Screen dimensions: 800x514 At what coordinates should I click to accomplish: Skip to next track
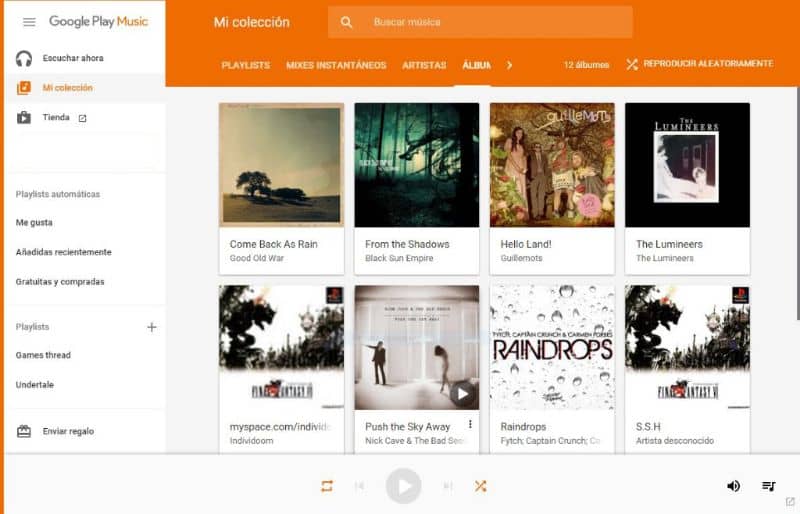pyautogui.click(x=448, y=486)
